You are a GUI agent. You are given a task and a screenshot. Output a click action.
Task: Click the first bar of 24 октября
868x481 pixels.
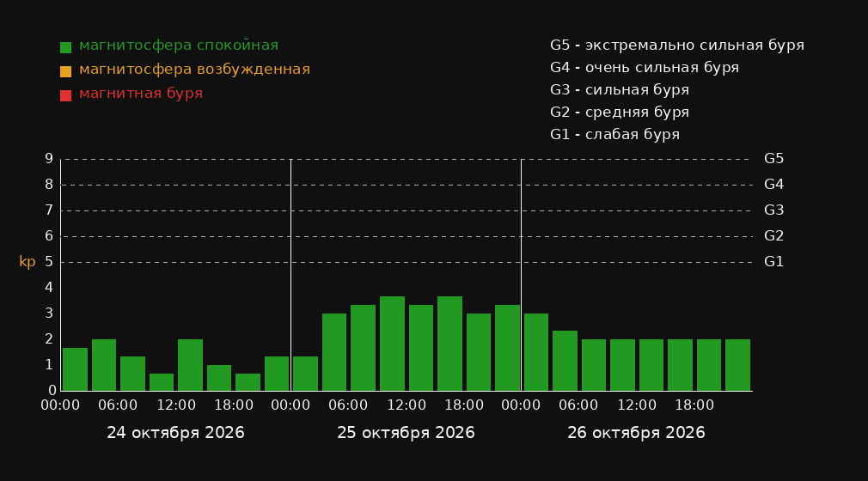click(x=76, y=369)
